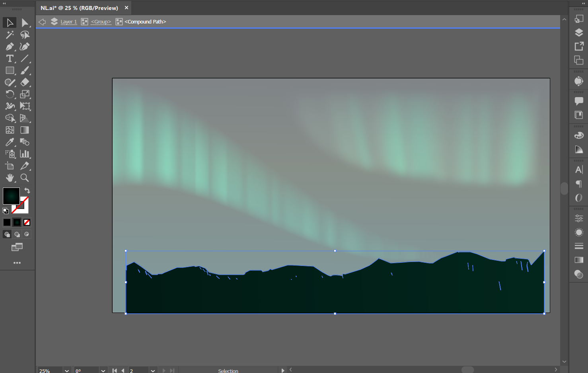
Task: Select the Eraser tool
Action: [x=25, y=82]
